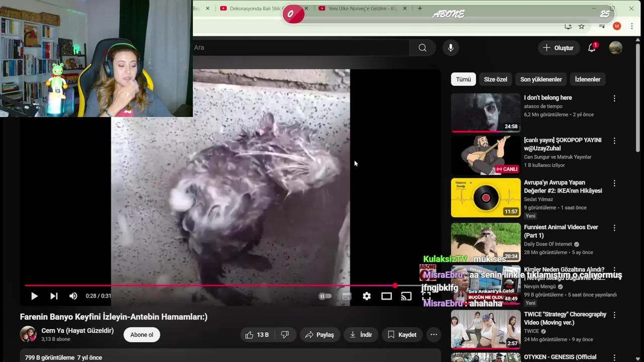644x362 pixels.
Task: Open a new browser tab
Action: (x=420, y=9)
